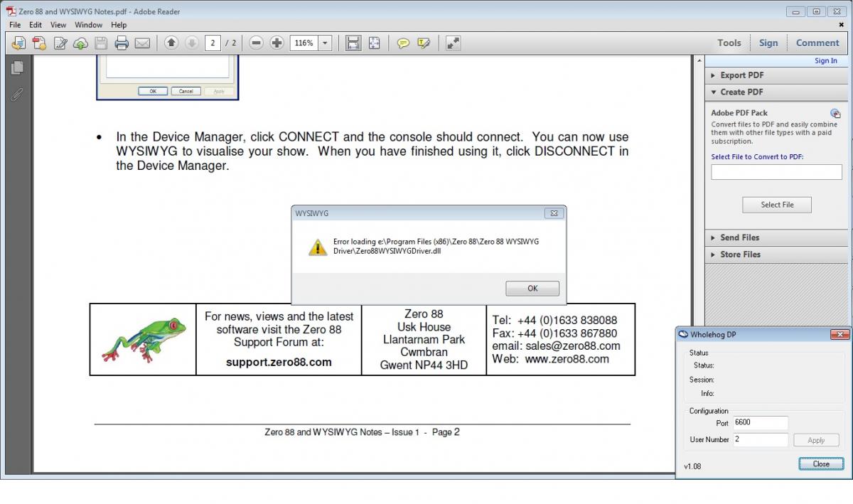
Task: Open the File menu
Action: (x=15, y=25)
